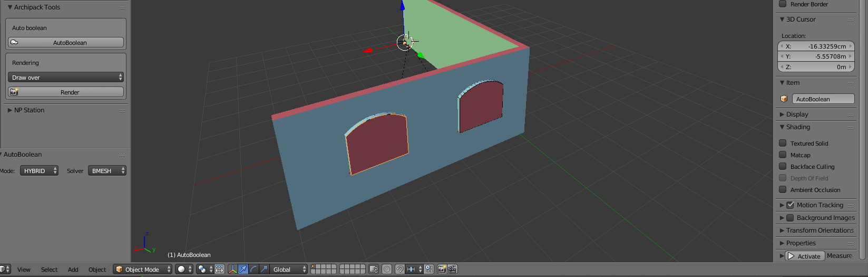Enable Textured Solid shading

(x=783, y=143)
